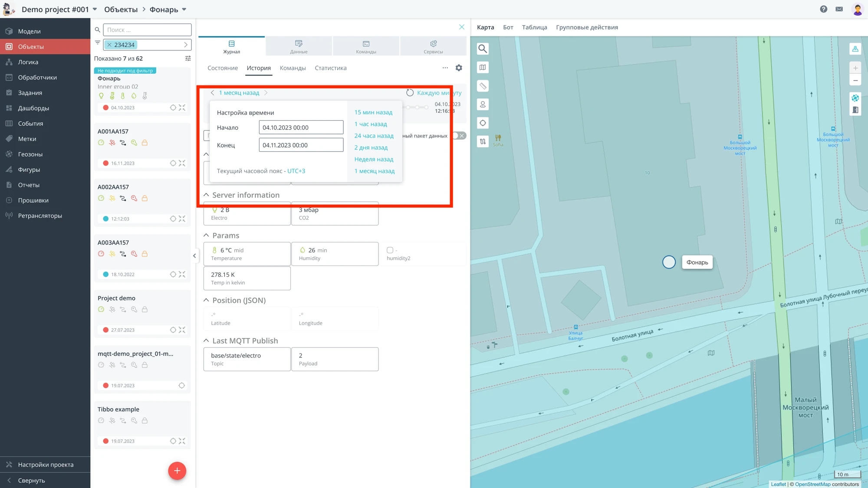The width and height of the screenshot is (868, 488).
Task: Switch to the Данные tab
Action: pos(299,46)
